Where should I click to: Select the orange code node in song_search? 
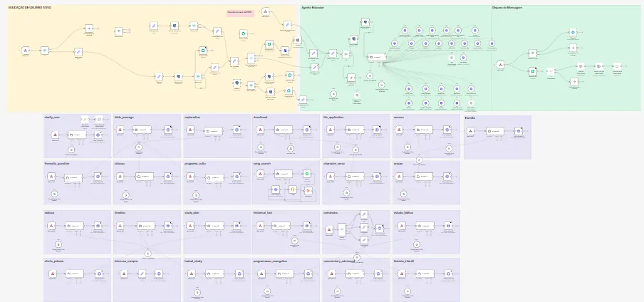(x=292, y=190)
